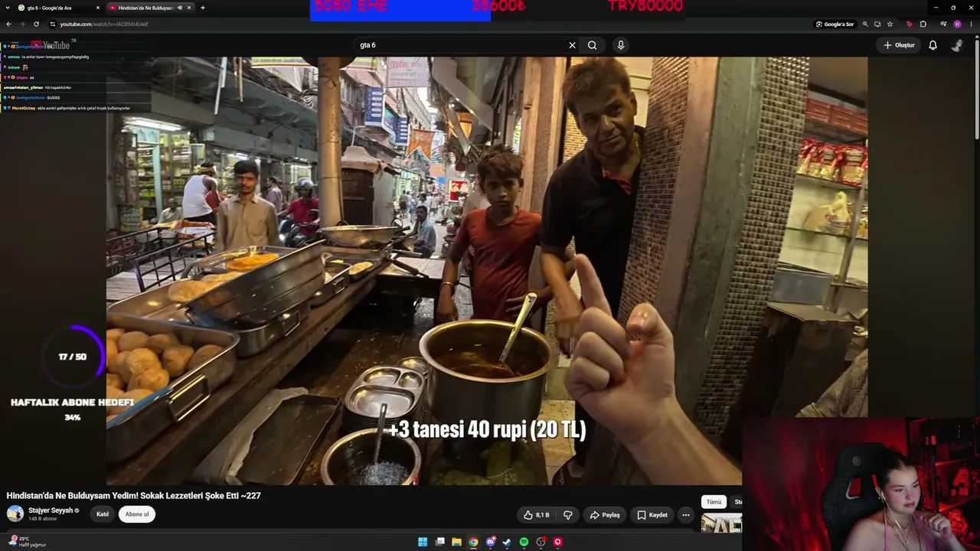Viewport: 980px width, 551px height.
Task: Open more actions three-dot button under video
Action: pos(686,515)
